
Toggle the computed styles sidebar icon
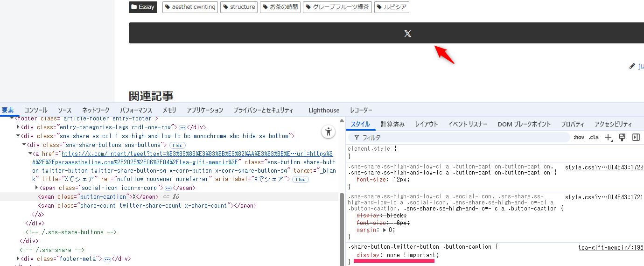point(636,137)
